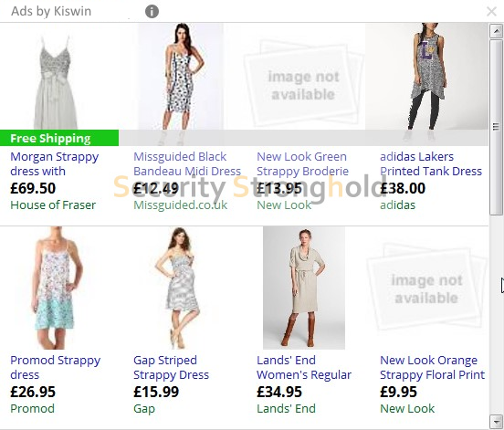Click the Free Shipping green badge
Image resolution: width=504 pixels, height=430 pixels.
[59, 138]
